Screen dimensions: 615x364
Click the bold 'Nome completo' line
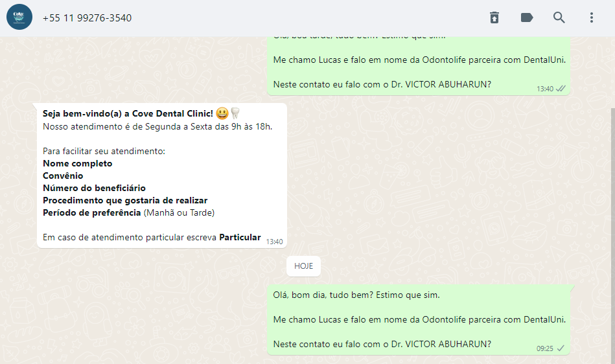pyautogui.click(x=78, y=163)
